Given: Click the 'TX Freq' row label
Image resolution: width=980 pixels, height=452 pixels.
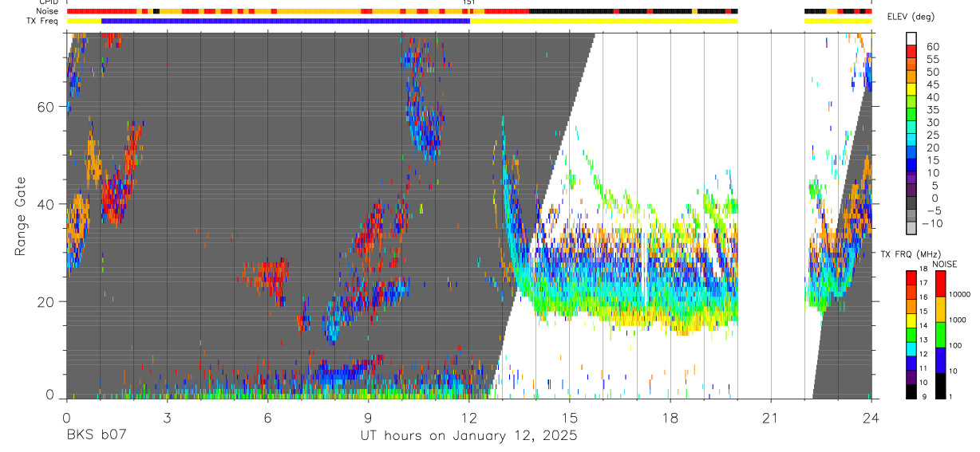Looking at the screenshot, I should click(x=43, y=21).
